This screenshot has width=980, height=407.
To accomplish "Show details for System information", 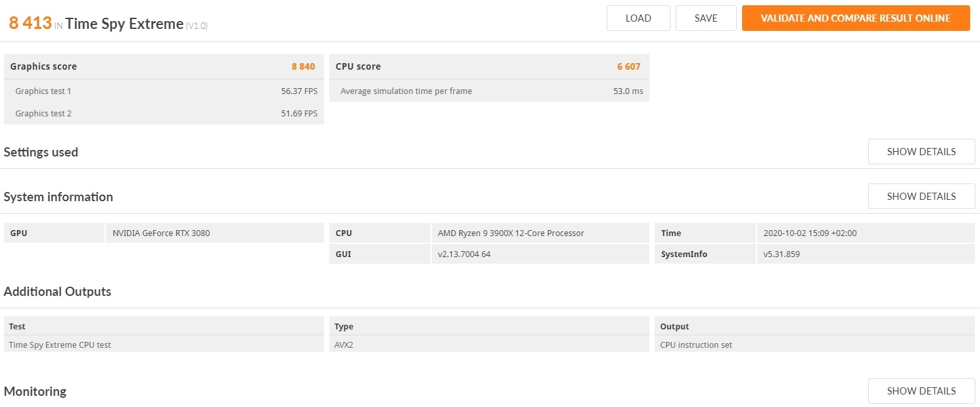I will click(922, 197).
